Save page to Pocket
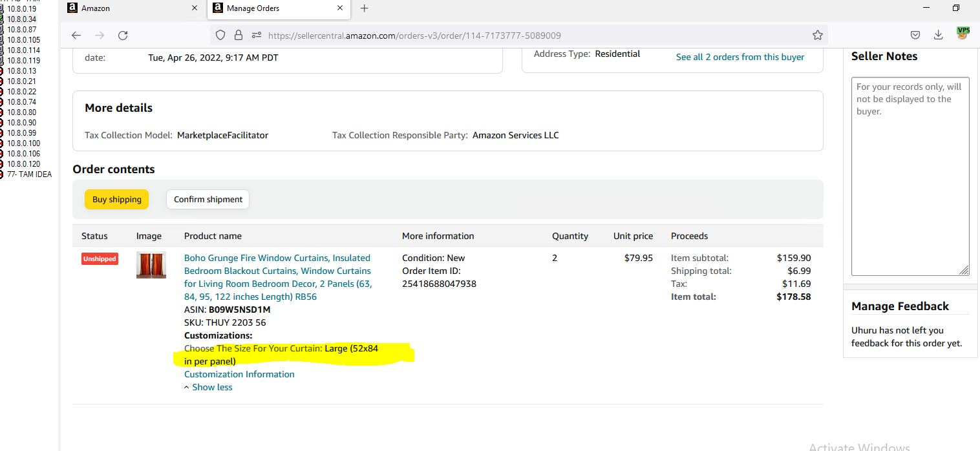This screenshot has height=451, width=980. (915, 35)
